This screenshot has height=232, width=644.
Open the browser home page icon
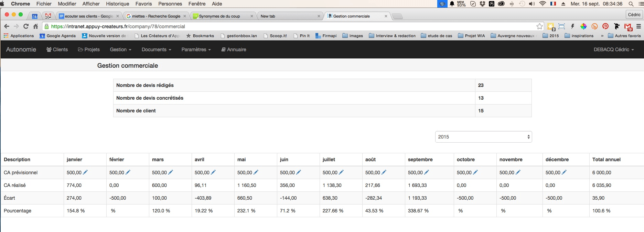(35, 26)
